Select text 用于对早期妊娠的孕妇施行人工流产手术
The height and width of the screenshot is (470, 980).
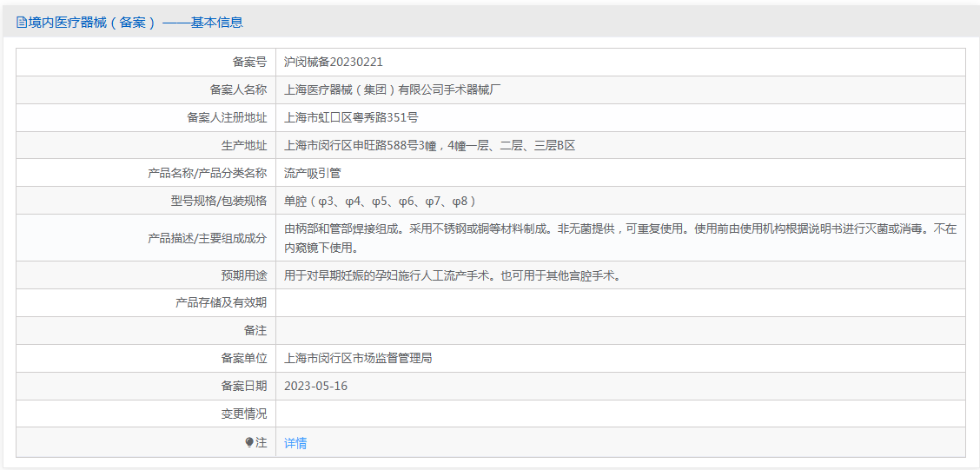point(390,275)
